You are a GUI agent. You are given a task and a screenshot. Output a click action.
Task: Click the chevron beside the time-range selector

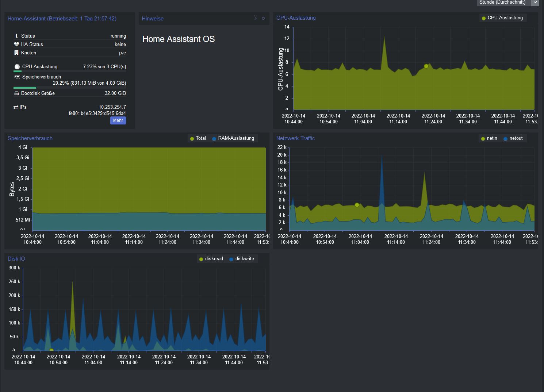tap(535, 3)
